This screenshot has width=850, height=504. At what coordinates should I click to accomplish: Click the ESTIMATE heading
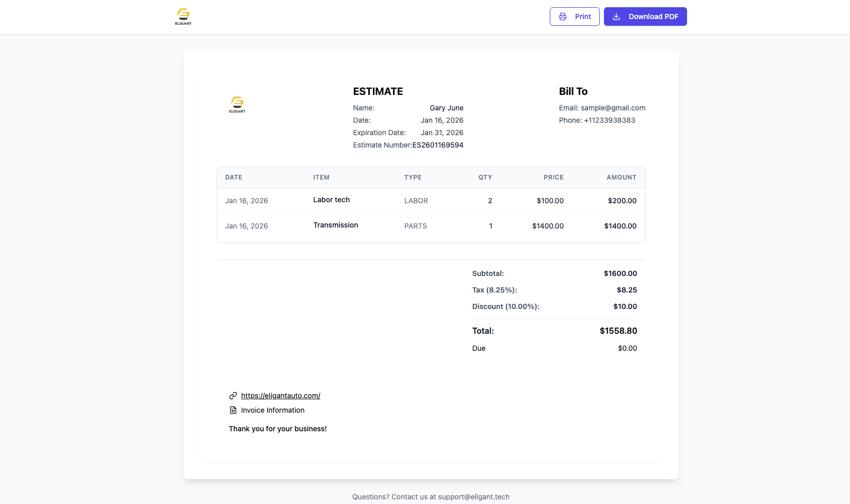pyautogui.click(x=378, y=91)
